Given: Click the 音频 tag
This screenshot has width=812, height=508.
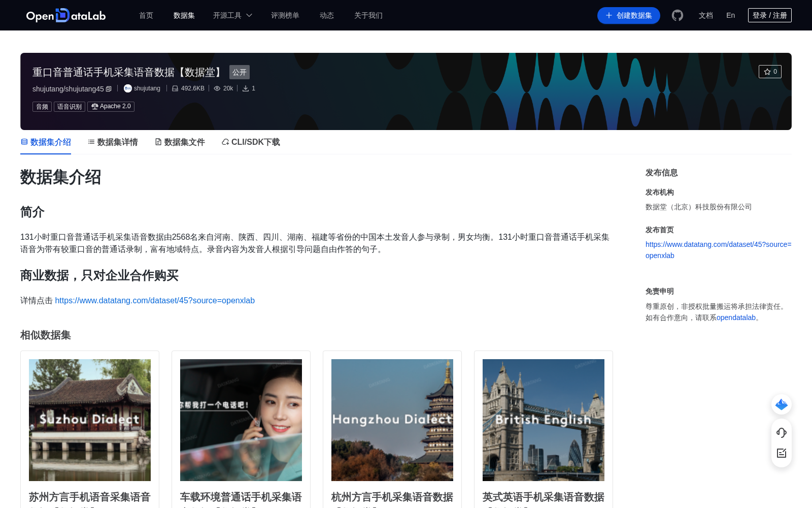Looking at the screenshot, I should coord(42,106).
